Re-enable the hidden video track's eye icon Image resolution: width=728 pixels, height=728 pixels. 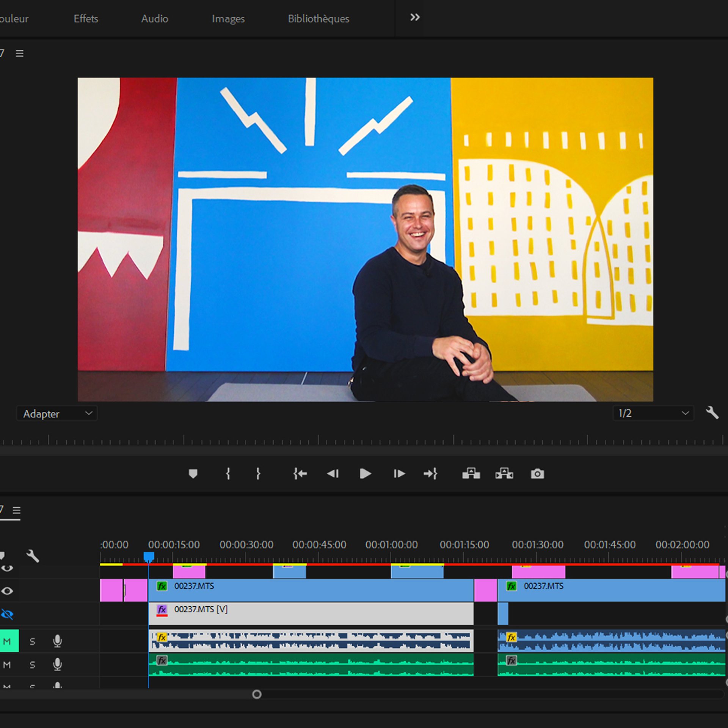tap(7, 614)
